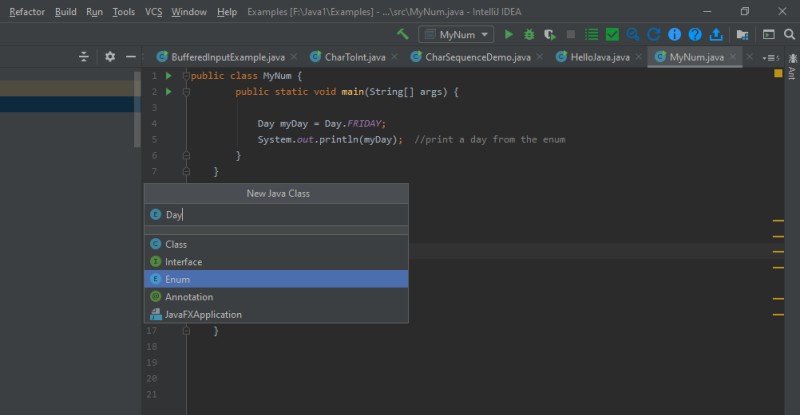Image resolution: width=800 pixels, height=415 pixels.
Task: Click the project panel scroll/collapse icon
Action: click(x=84, y=57)
